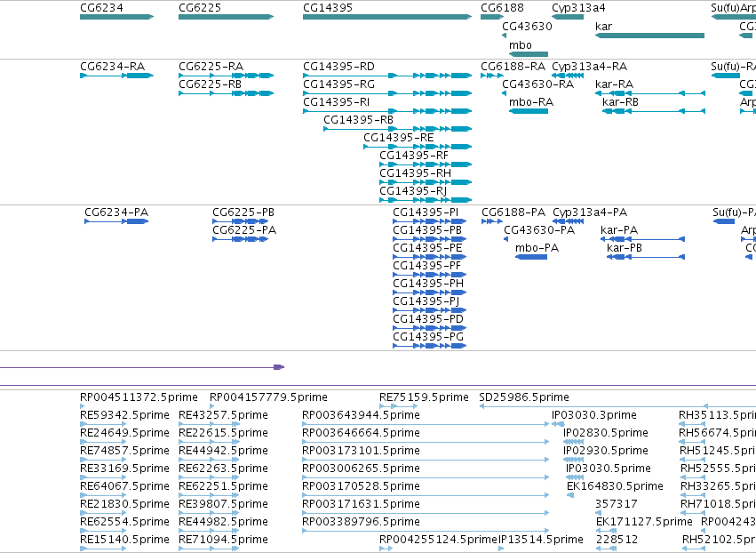Screen dimensions: 756x553
Task: Select protein kar-PB
Action: click(x=625, y=248)
